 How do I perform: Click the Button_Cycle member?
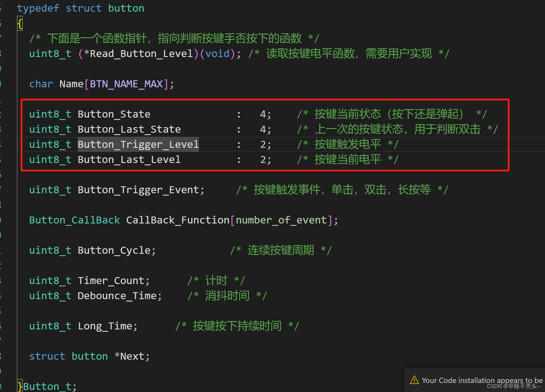coord(114,250)
